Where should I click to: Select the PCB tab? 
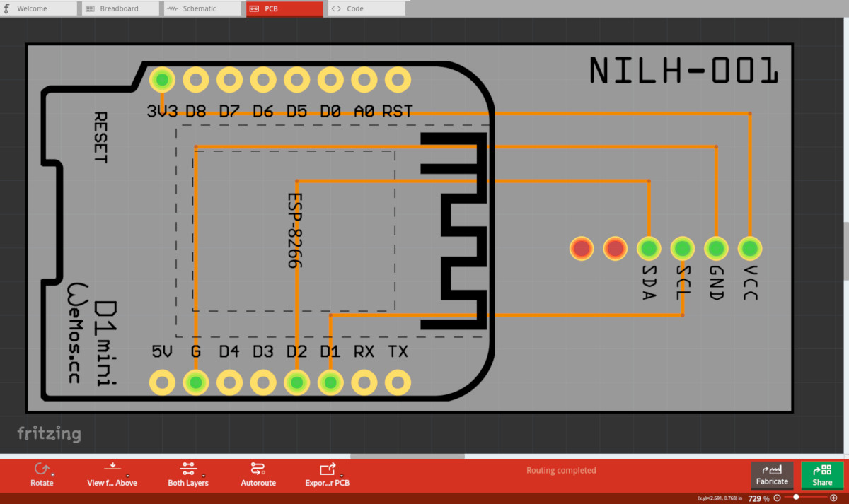(284, 8)
